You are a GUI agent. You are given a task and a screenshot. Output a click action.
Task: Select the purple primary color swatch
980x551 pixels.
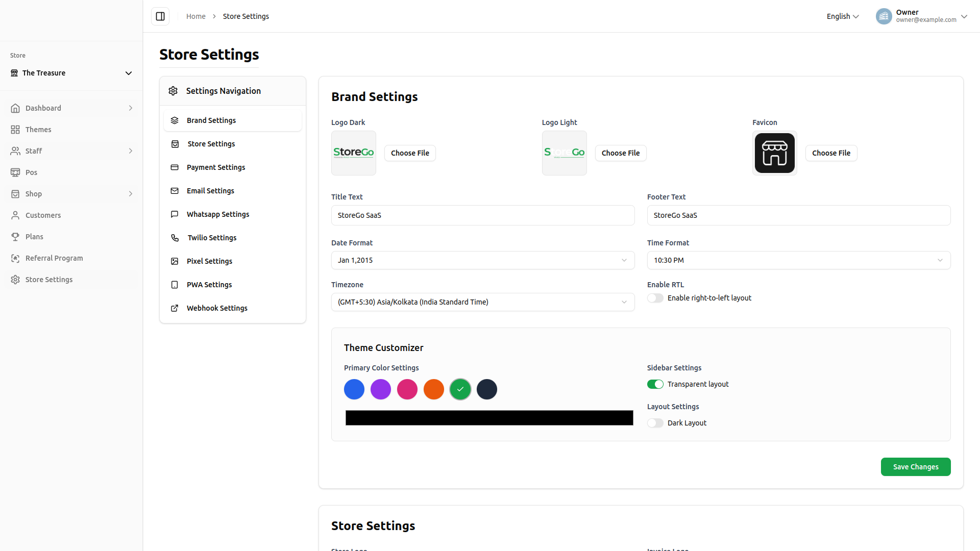click(381, 389)
